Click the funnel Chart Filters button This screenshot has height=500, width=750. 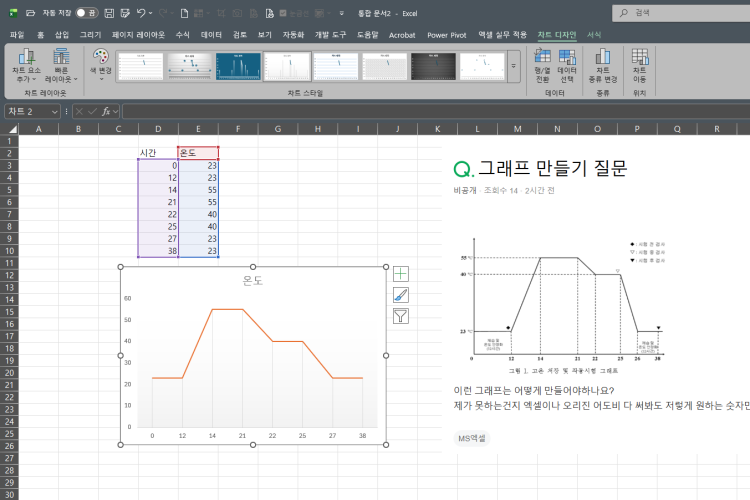(401, 316)
